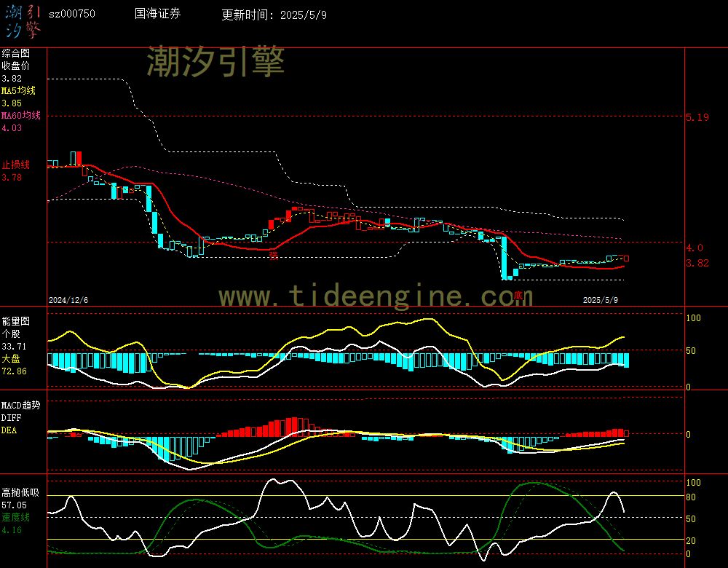Click the closing price value 3.82 under 收盘价
The height and width of the screenshot is (568, 728).
pos(12,79)
